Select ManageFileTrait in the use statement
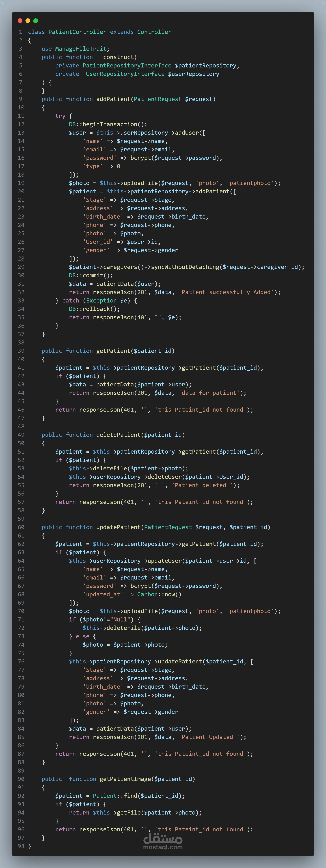 (x=81, y=49)
